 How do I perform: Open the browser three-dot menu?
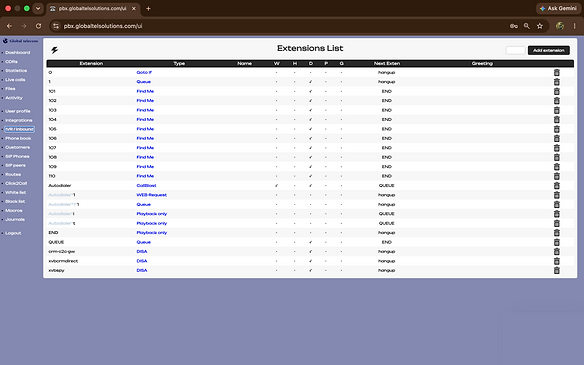(x=574, y=26)
